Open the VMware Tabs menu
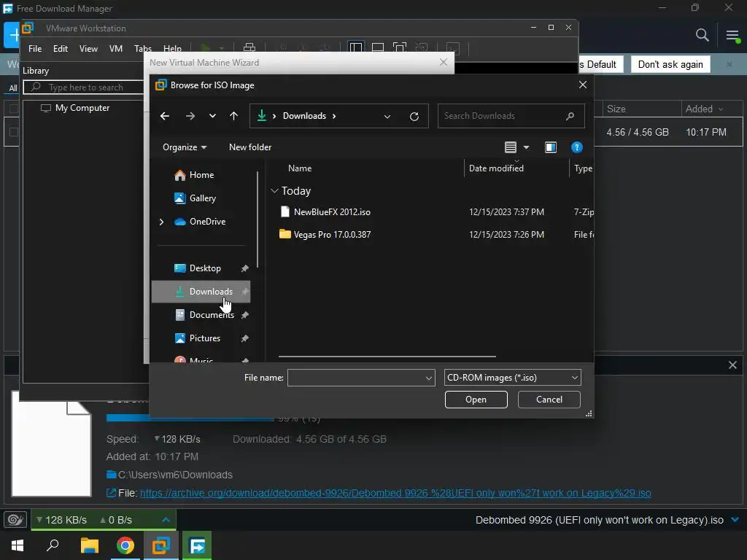This screenshot has height=560, width=747. pyautogui.click(x=142, y=49)
